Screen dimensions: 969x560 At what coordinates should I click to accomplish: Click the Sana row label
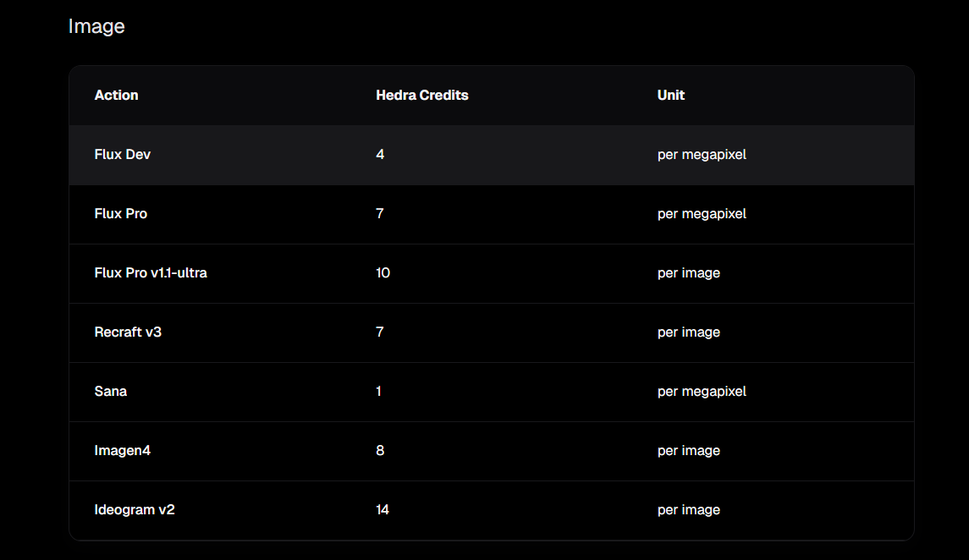click(x=111, y=392)
